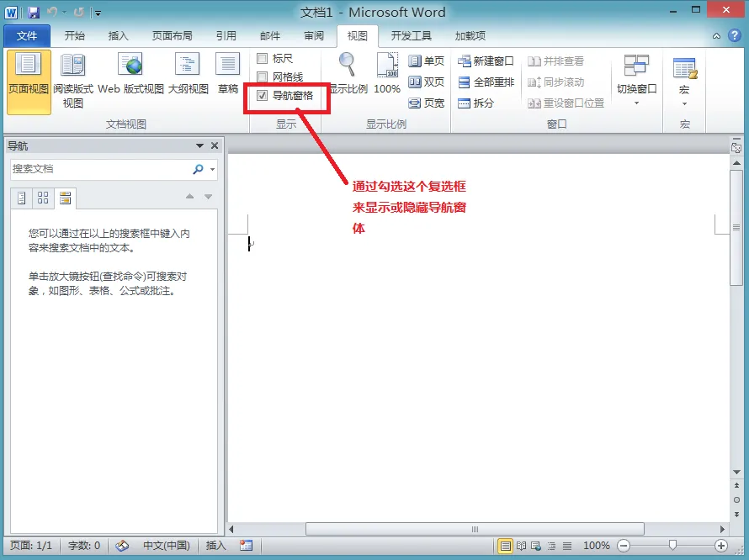The height and width of the screenshot is (560, 749).
Task: Switch to 大纲视图 outline view
Action: (188, 74)
